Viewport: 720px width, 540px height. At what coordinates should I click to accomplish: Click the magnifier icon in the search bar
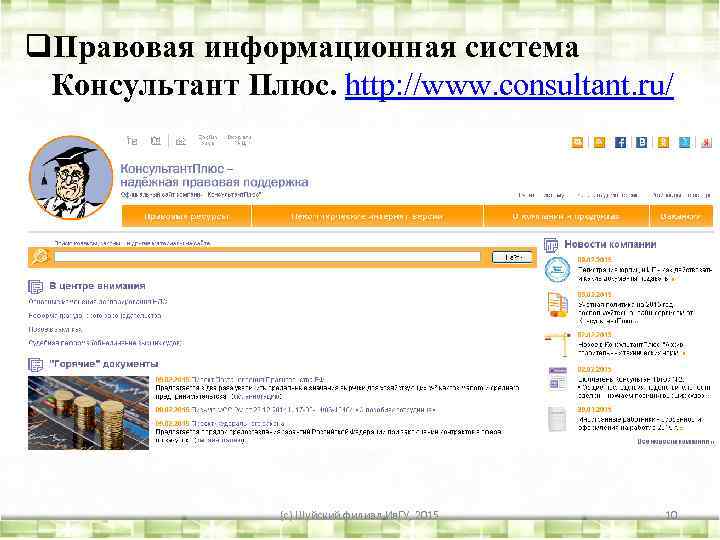pyautogui.click(x=40, y=257)
